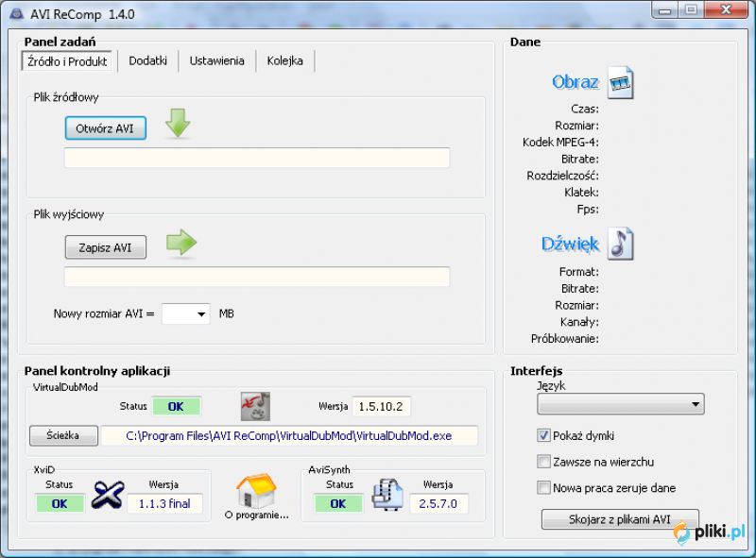Click the Ścieżka button

click(x=63, y=435)
